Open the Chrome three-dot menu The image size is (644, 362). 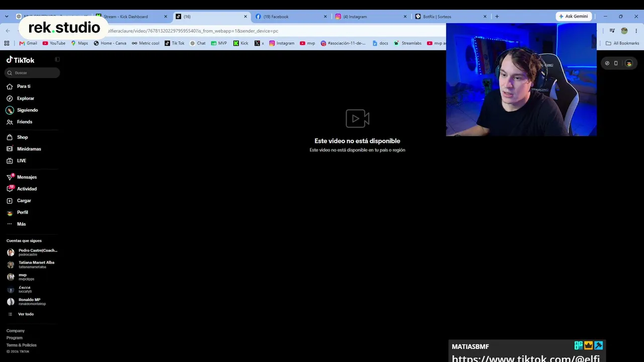pos(636,31)
